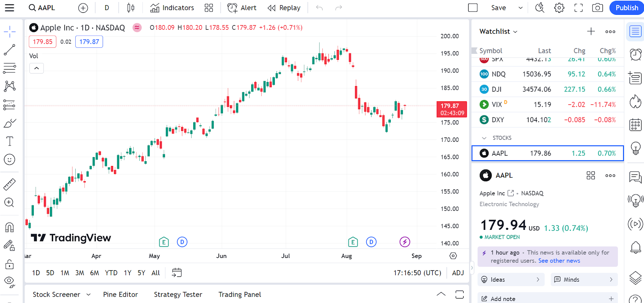Select the YTD time range
The image size is (644, 303).
(x=111, y=273)
